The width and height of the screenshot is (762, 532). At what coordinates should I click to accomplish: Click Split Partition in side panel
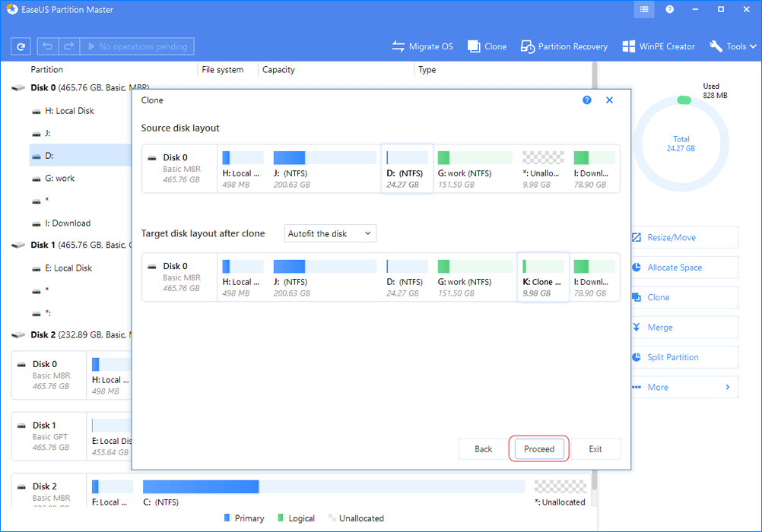pyautogui.click(x=685, y=357)
